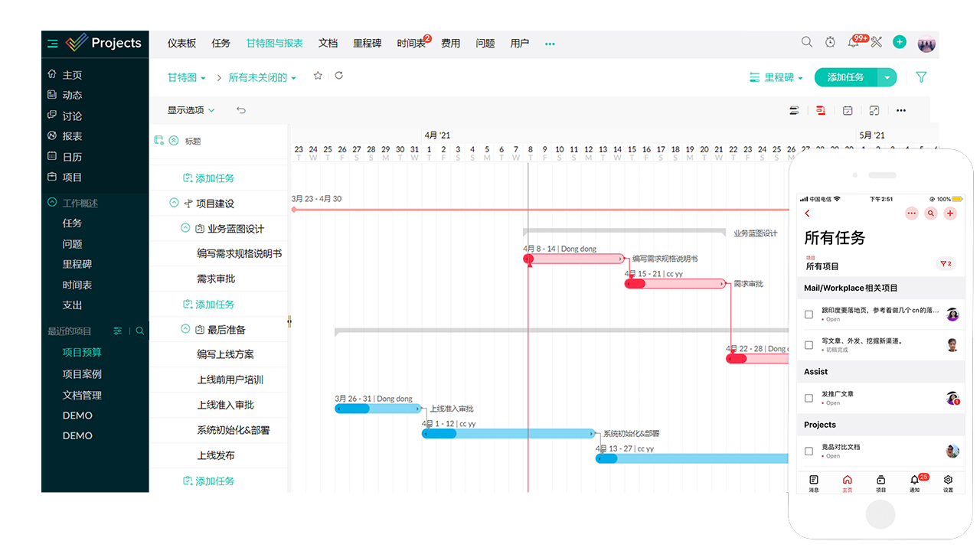Tap the phone's pink ellipsis more button

[911, 213]
